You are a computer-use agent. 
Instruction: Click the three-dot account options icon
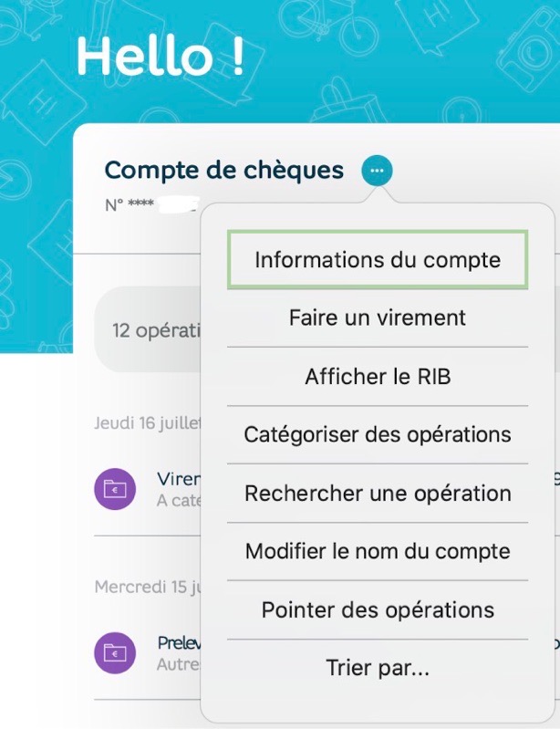(x=377, y=171)
